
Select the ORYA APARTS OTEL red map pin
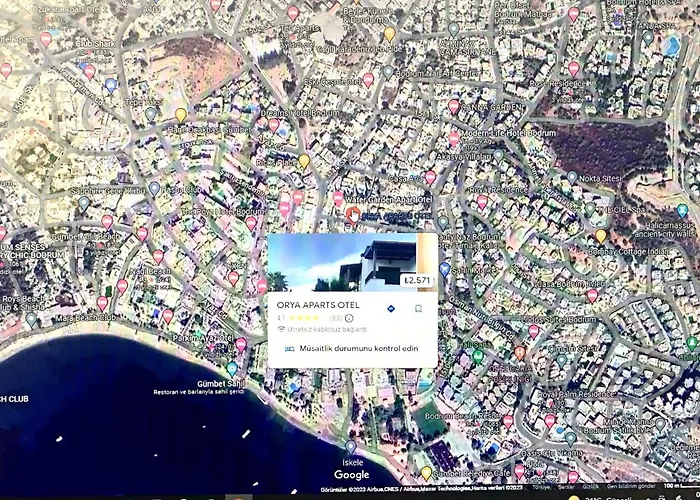(352, 213)
